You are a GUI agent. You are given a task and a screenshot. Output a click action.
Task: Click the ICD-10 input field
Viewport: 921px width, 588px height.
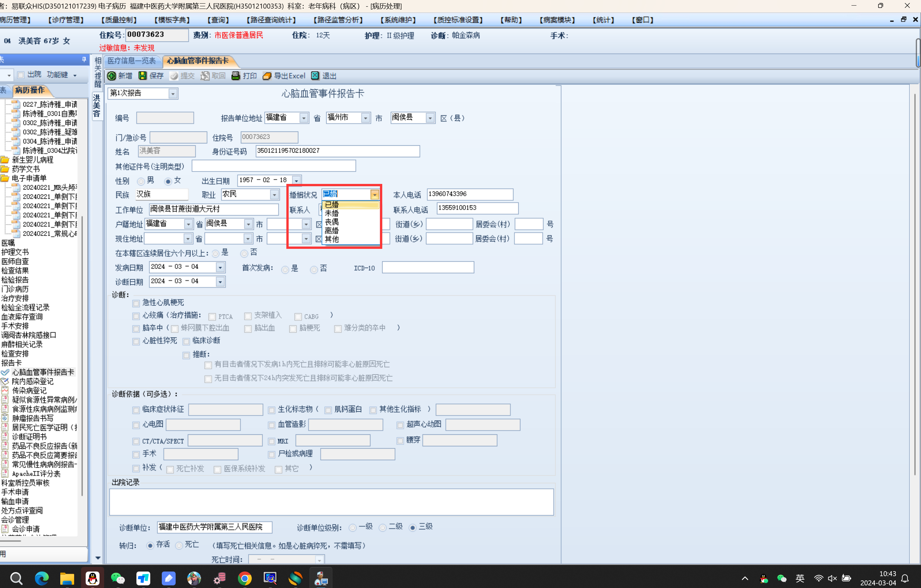428,267
